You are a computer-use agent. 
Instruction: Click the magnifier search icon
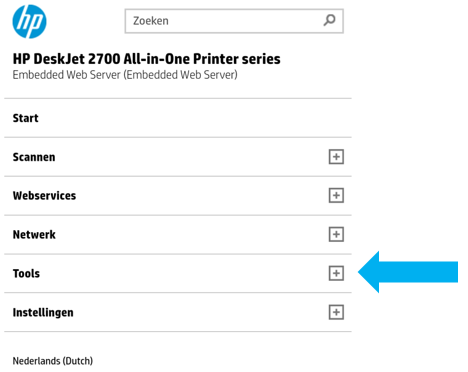[329, 20]
